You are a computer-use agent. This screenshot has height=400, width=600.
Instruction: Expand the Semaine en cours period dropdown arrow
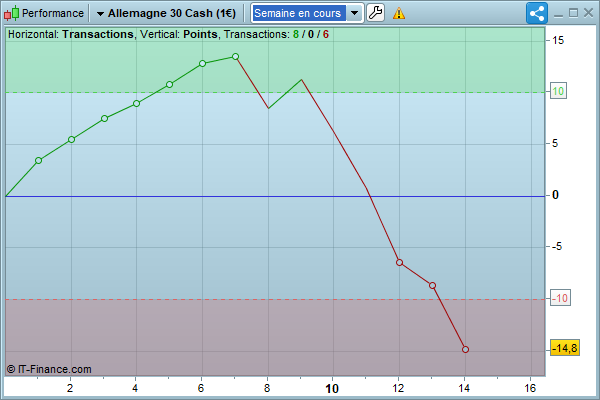pos(355,13)
